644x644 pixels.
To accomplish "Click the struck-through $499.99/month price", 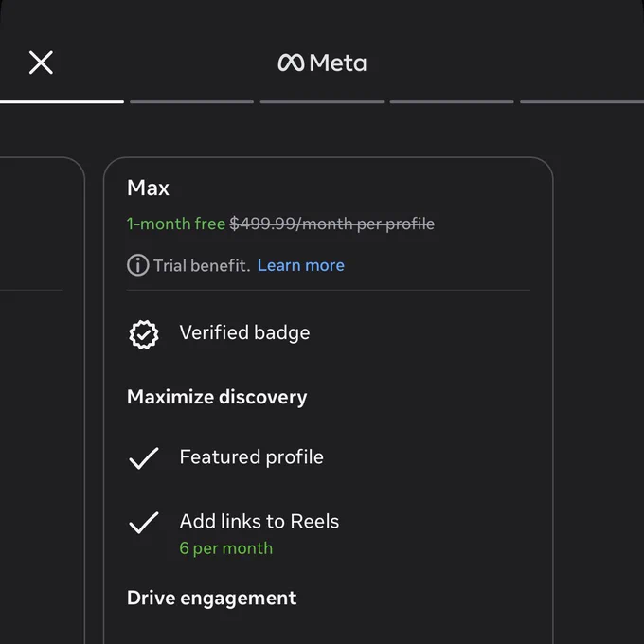I will point(331,224).
